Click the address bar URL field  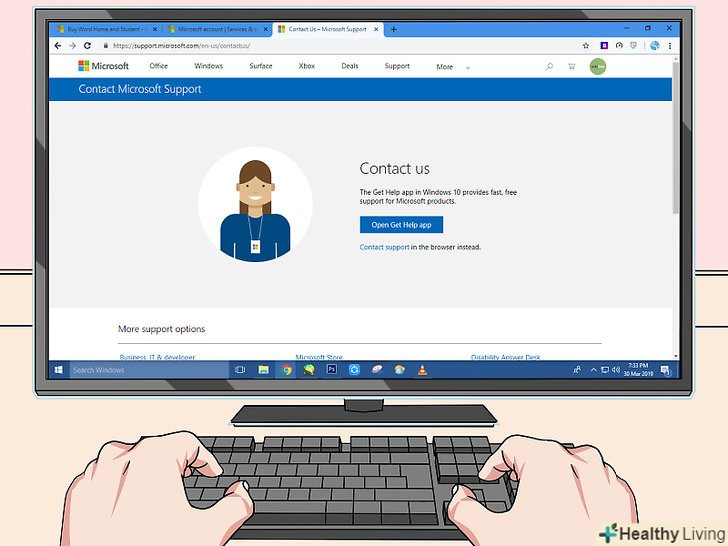[x=339, y=46]
